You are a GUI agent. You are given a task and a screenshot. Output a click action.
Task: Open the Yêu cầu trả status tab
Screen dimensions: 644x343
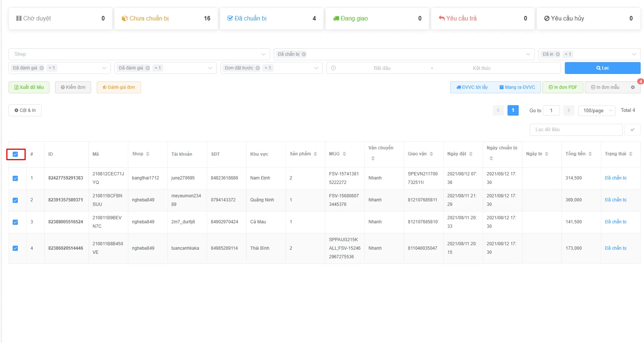point(483,19)
